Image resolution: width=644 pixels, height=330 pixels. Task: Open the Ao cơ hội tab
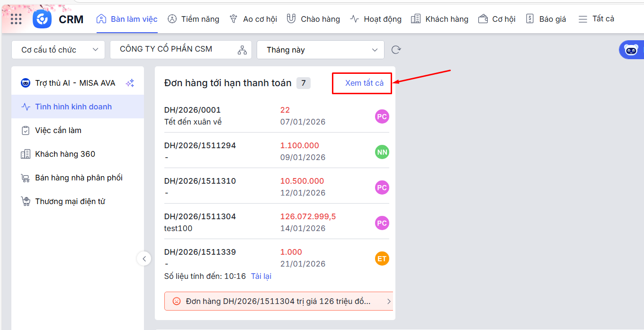point(253,19)
